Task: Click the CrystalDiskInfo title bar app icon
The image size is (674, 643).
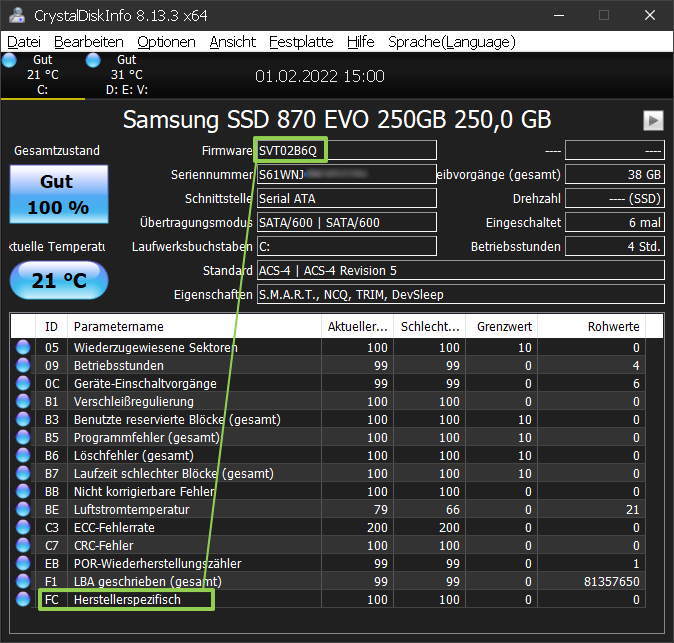Action: (17, 15)
